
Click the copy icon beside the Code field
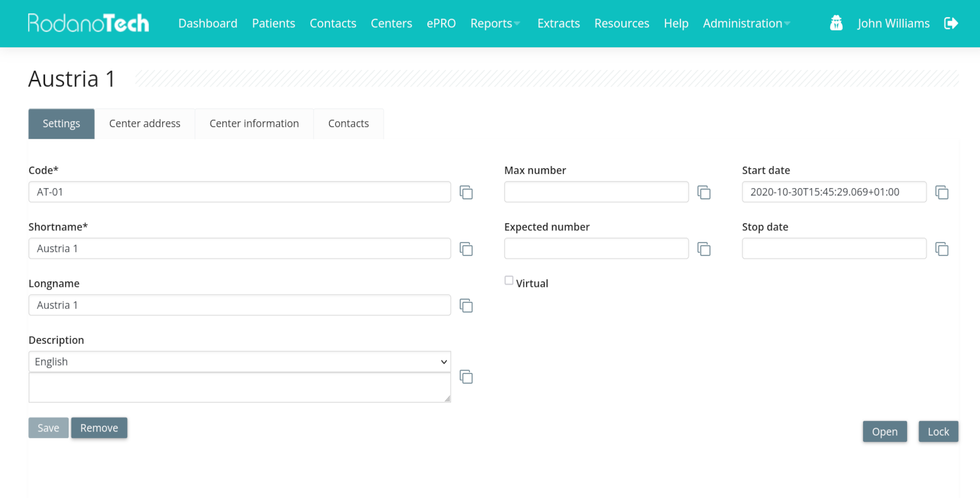point(466,192)
